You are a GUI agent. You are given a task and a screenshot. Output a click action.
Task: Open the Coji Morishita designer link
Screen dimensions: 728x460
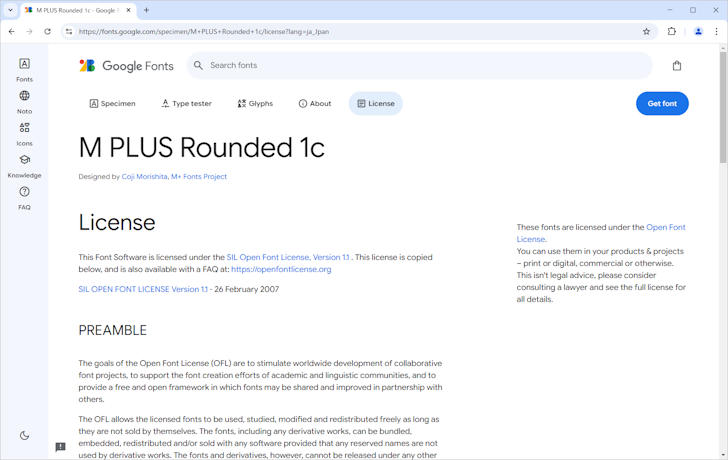144,177
